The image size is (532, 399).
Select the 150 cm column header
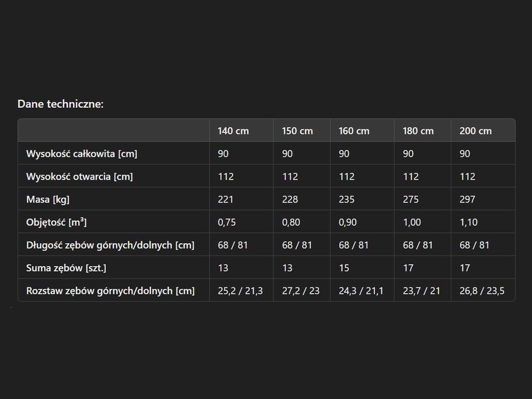click(302, 131)
